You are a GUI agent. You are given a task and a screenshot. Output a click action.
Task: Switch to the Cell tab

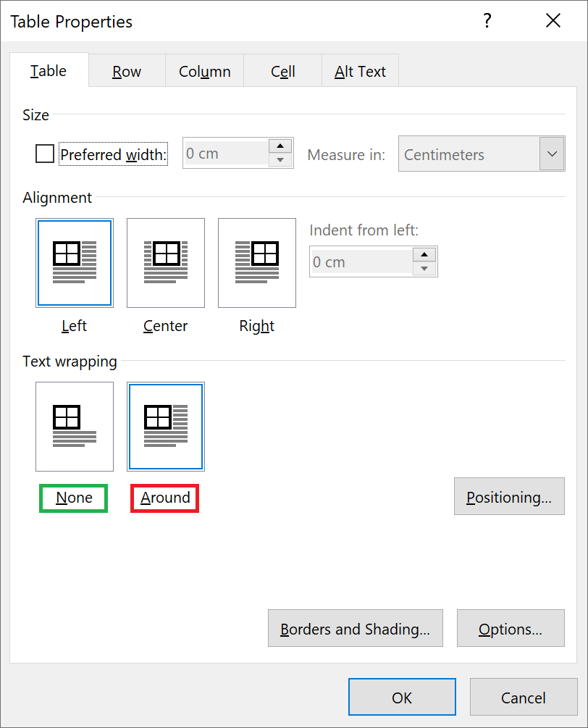[282, 71]
